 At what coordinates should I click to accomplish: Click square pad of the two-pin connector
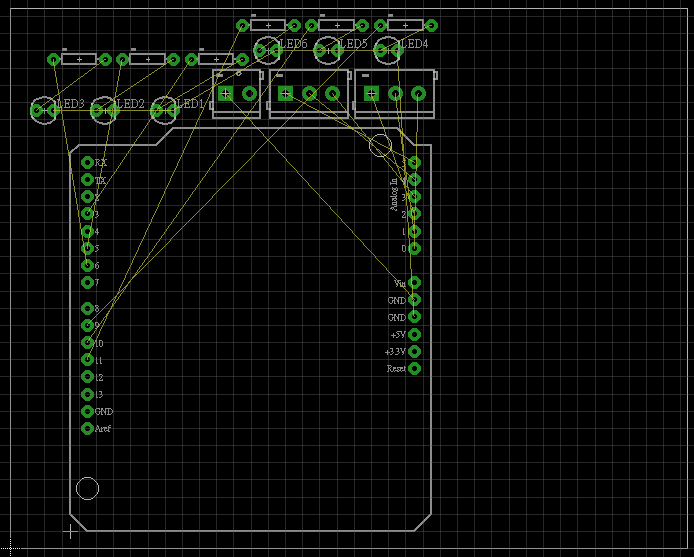point(225,93)
